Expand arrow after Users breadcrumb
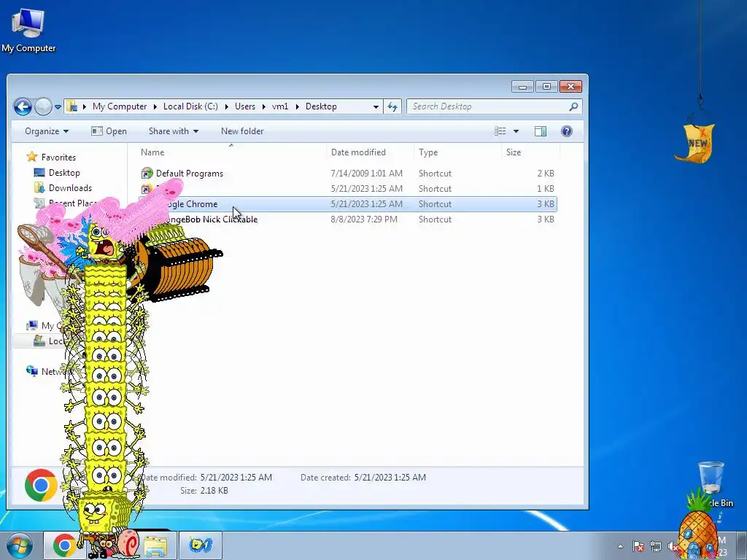Image resolution: width=747 pixels, height=560 pixels. (x=263, y=106)
